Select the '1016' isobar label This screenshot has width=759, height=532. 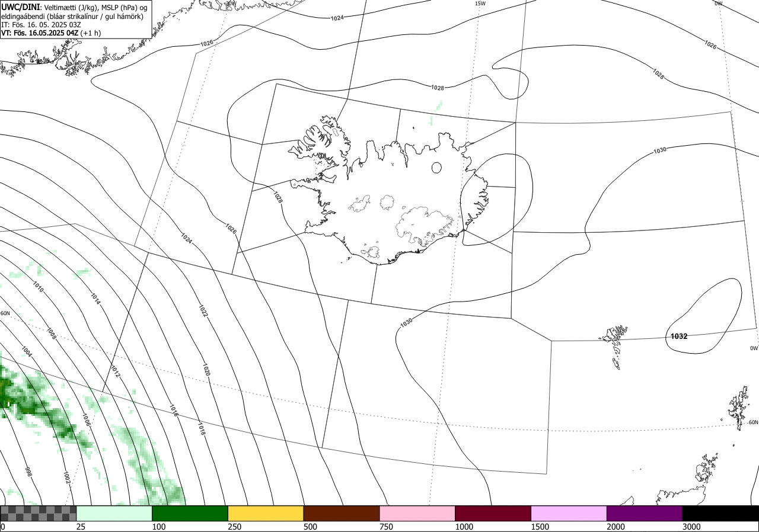click(x=173, y=411)
